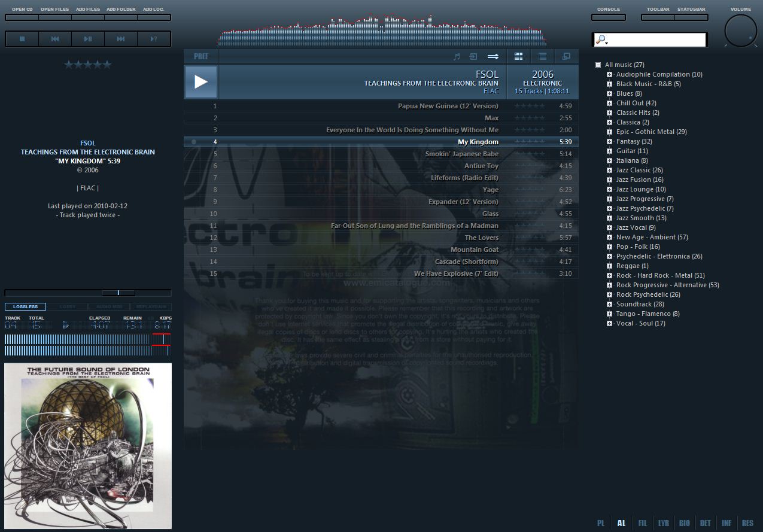This screenshot has height=532, width=763.
Task: Open the DET panel tab
Action: tap(706, 523)
